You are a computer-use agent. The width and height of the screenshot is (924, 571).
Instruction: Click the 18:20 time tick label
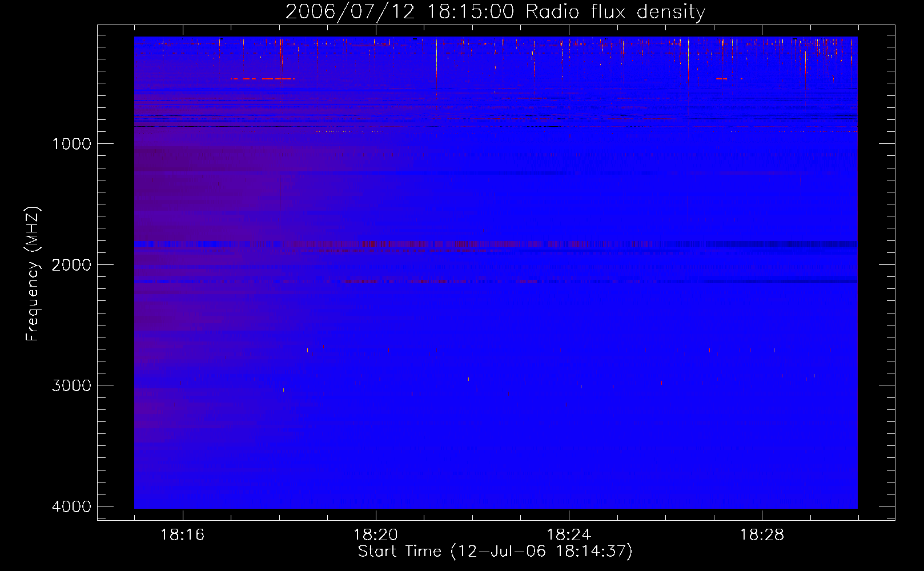pos(375,535)
